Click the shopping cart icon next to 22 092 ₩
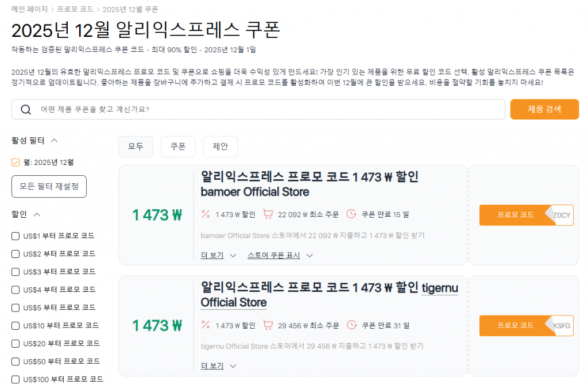Viewport: 588px width, 385px height. tap(268, 213)
